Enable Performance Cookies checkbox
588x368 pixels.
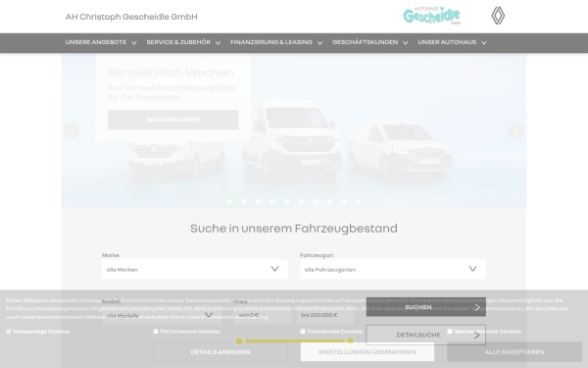(x=156, y=332)
